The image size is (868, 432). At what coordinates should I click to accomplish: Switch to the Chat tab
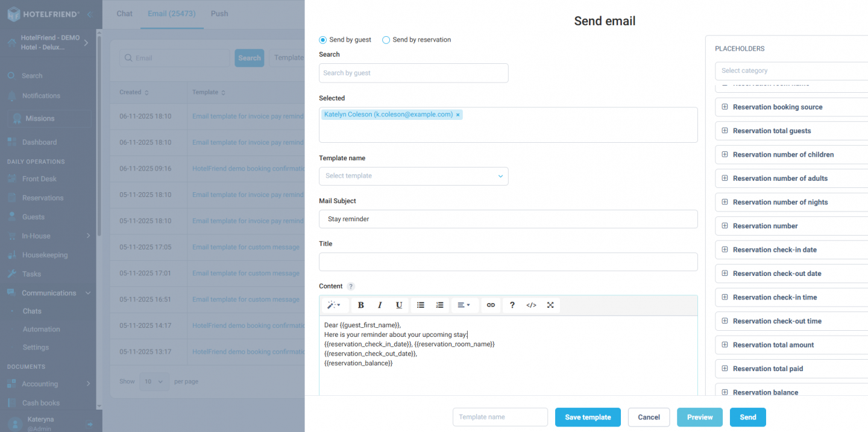[x=124, y=13]
